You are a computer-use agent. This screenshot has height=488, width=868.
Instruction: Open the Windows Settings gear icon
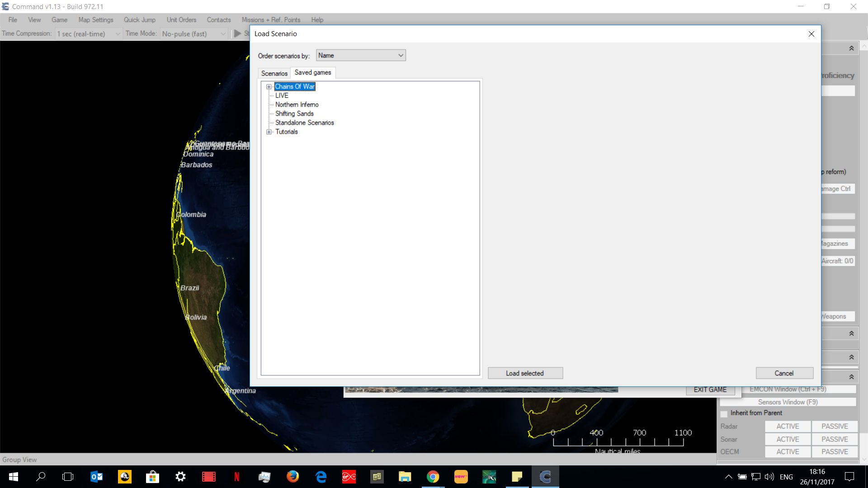[x=180, y=477]
